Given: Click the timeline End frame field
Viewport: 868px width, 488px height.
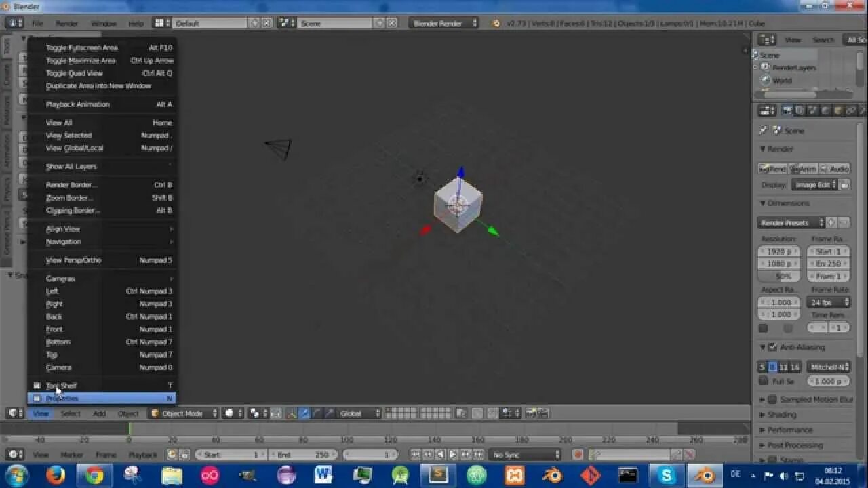Looking at the screenshot, I should [x=302, y=455].
